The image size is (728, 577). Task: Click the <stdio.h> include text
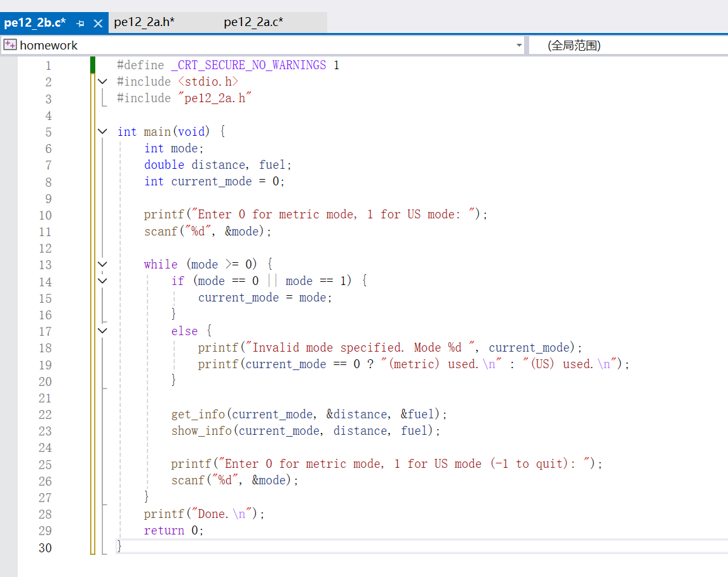click(208, 82)
